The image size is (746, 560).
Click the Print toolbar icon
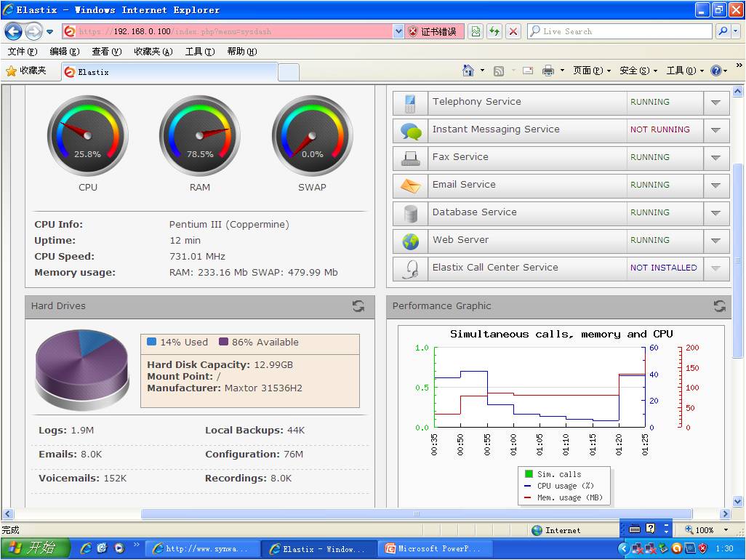click(x=548, y=71)
